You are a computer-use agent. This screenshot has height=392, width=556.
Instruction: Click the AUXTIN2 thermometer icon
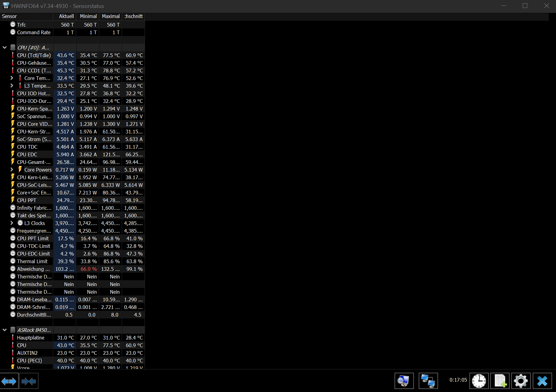[x=13, y=353]
